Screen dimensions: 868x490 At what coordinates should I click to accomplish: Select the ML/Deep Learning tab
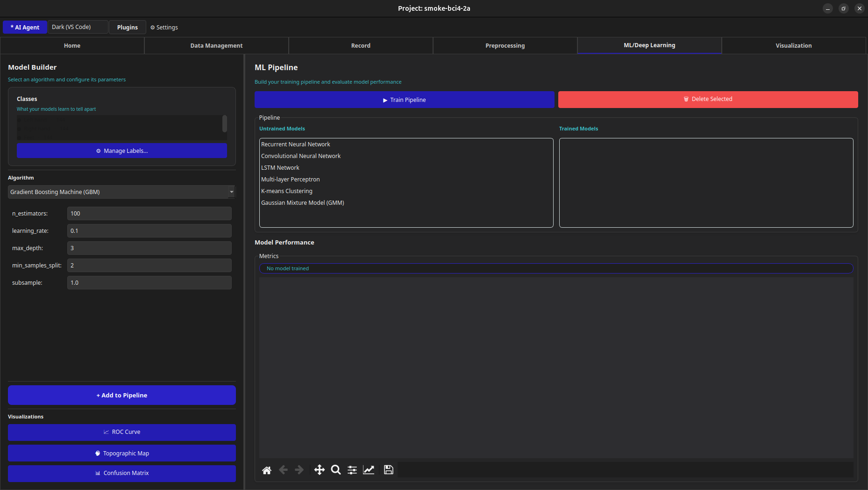click(649, 45)
